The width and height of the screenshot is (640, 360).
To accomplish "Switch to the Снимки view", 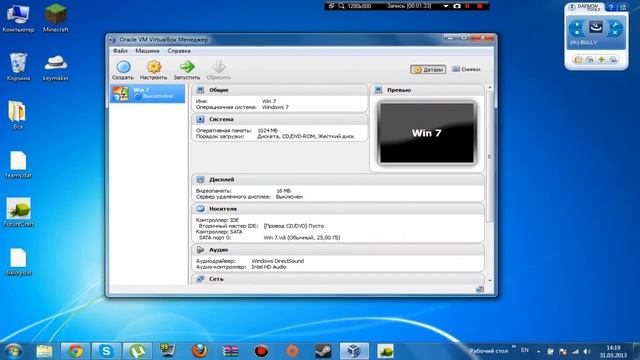I will pos(466,69).
